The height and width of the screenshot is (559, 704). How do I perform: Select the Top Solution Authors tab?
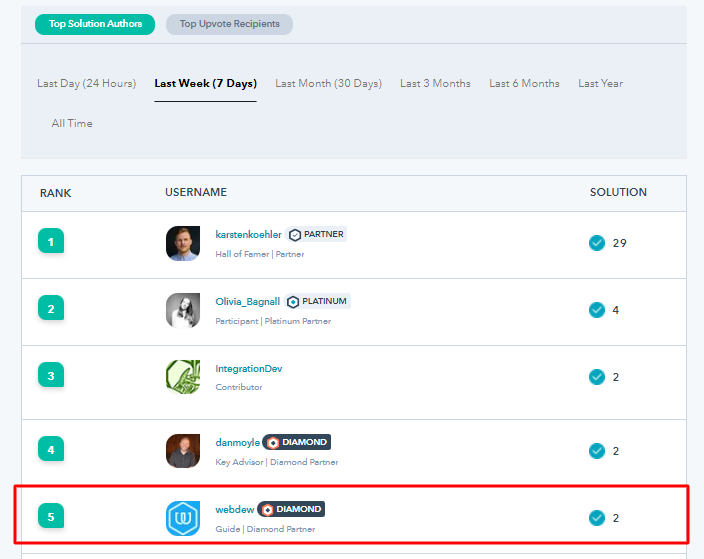coord(95,24)
